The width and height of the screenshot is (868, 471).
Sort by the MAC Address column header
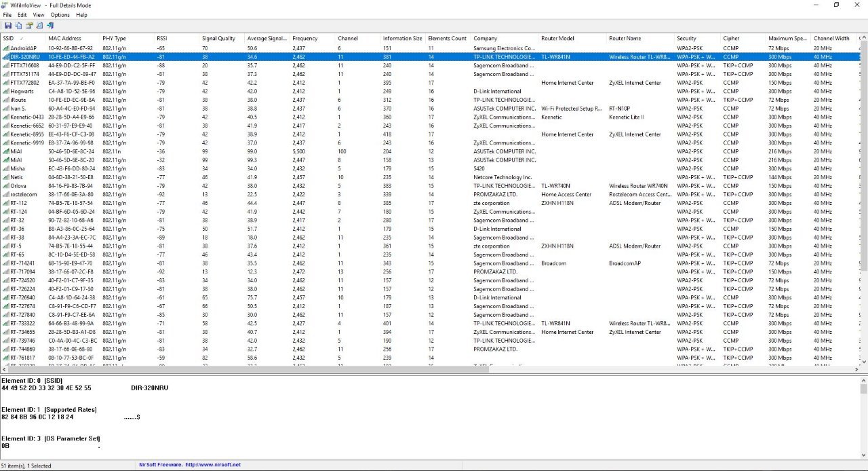pyautogui.click(x=73, y=39)
